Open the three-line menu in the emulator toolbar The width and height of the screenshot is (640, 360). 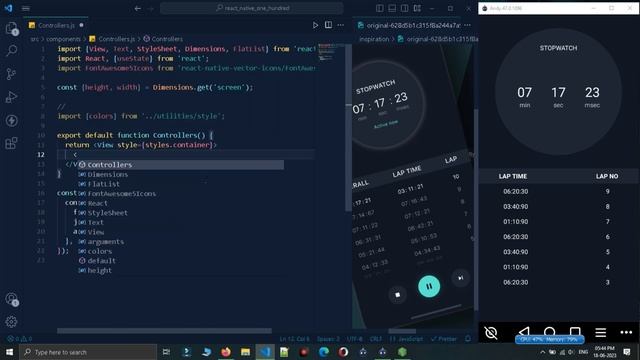[x=600, y=333]
